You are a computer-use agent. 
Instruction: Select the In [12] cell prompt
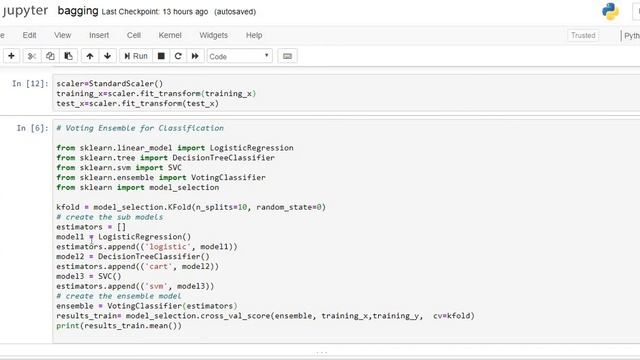pos(30,84)
